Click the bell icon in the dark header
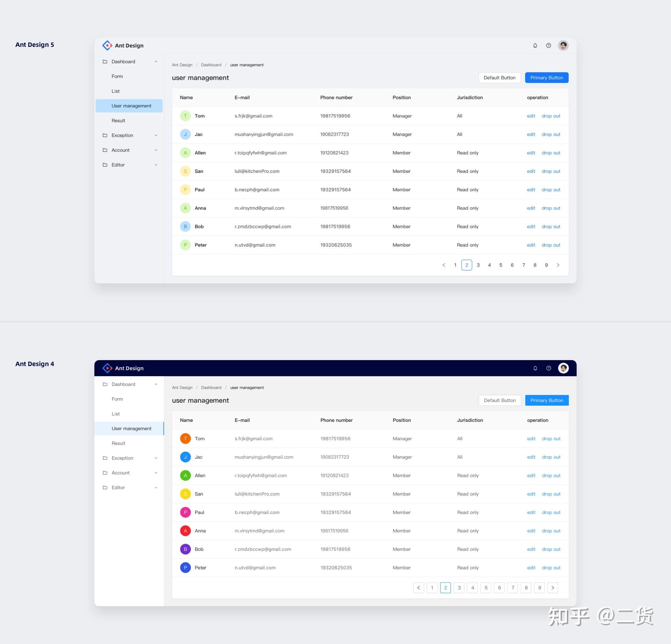Image resolution: width=671 pixels, height=644 pixels. (535, 368)
